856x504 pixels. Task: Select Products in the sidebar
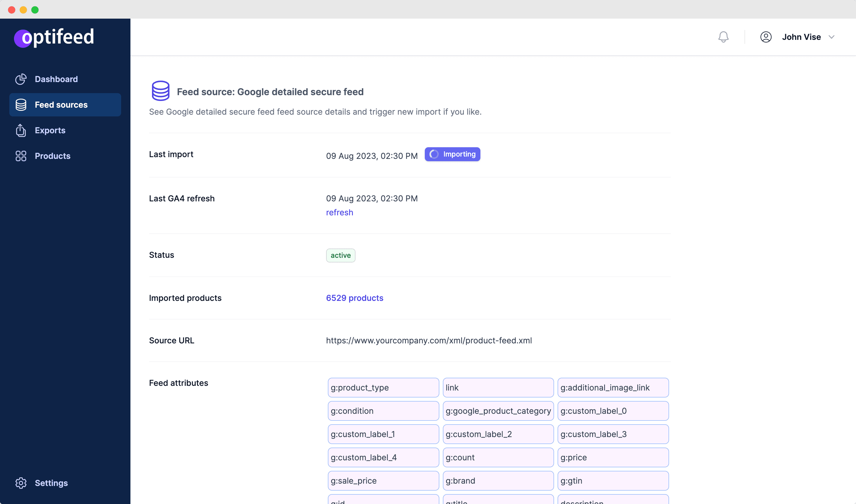click(x=52, y=156)
